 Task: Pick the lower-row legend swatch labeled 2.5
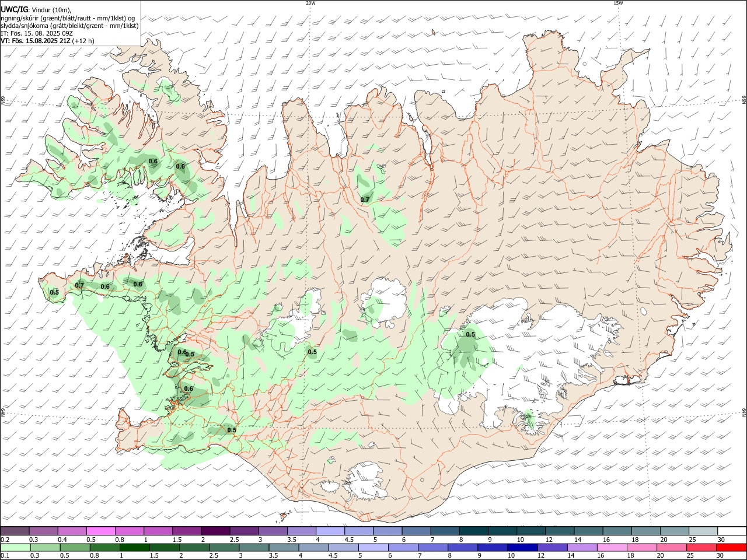click(224, 547)
